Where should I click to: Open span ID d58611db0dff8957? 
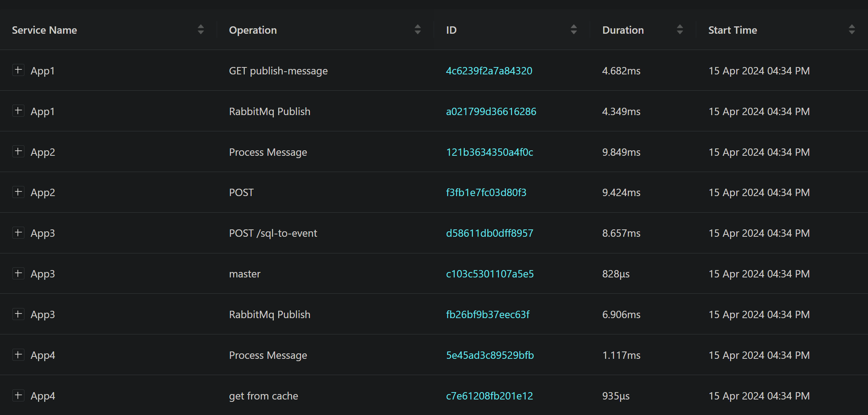pyautogui.click(x=490, y=233)
